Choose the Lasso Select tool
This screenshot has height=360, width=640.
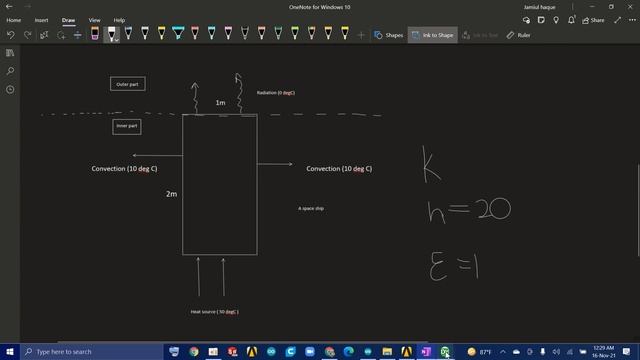pyautogui.click(x=61, y=35)
